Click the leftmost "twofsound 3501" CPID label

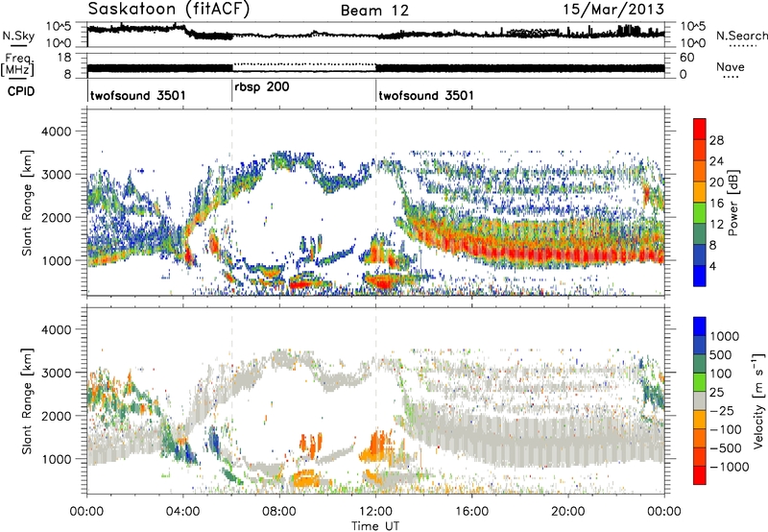coord(137,95)
